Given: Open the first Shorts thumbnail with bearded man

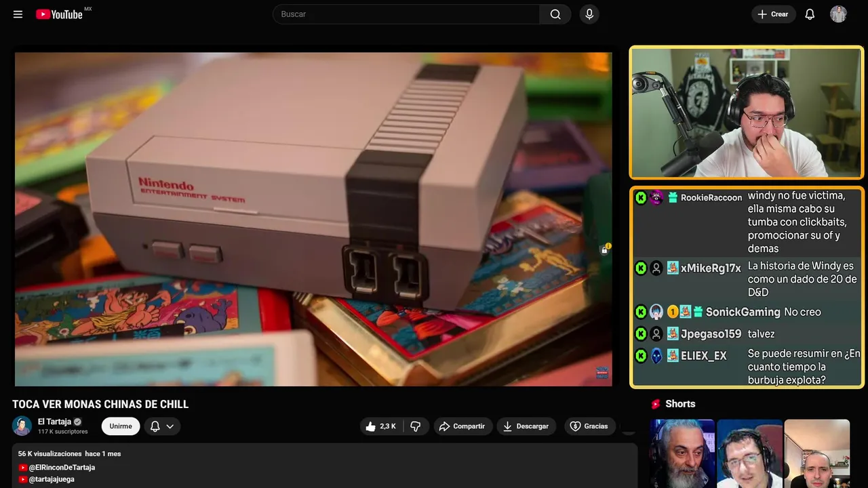Looking at the screenshot, I should (x=682, y=453).
